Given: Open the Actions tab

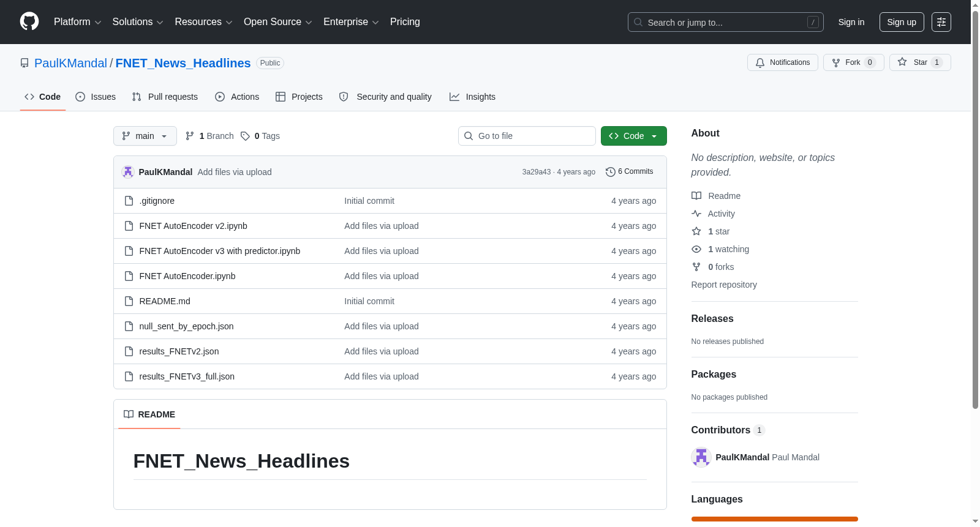Looking at the screenshot, I should pyautogui.click(x=237, y=97).
